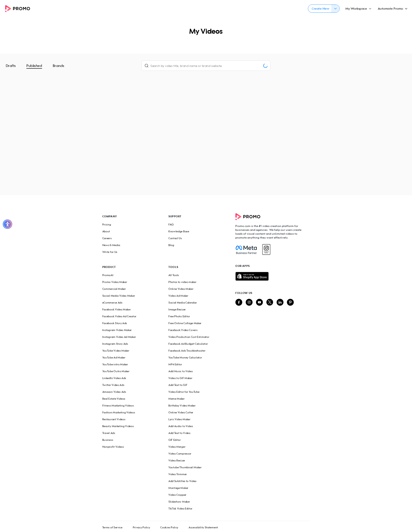This screenshot has height=532, width=412.
Task: Open the Accessibility Statement link
Action: [203, 527]
